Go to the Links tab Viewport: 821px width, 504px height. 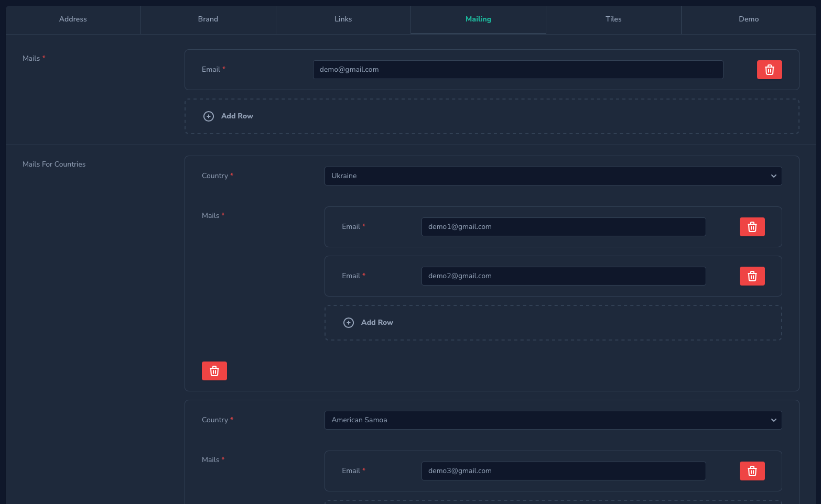click(x=343, y=19)
